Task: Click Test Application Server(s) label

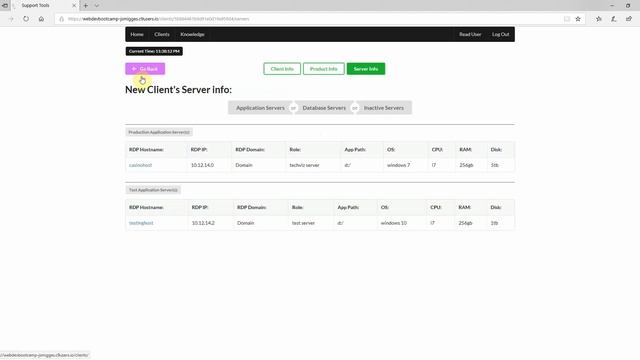Action: [153, 190]
